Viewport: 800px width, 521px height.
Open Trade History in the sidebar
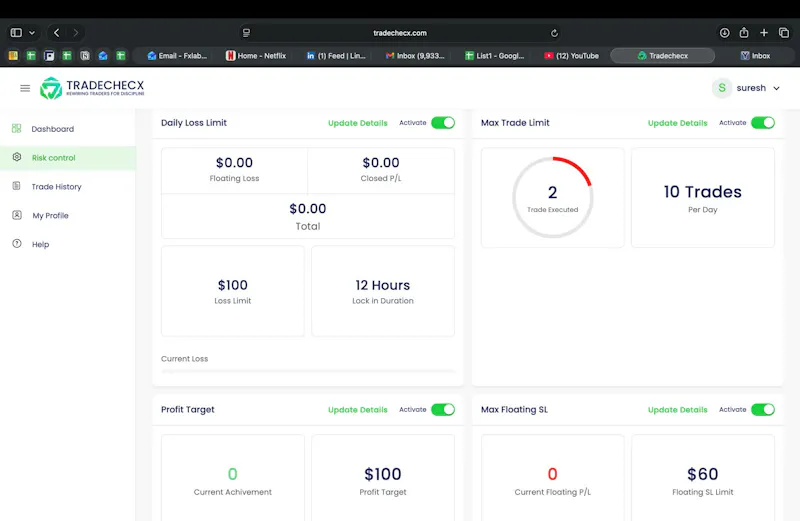coord(68,186)
